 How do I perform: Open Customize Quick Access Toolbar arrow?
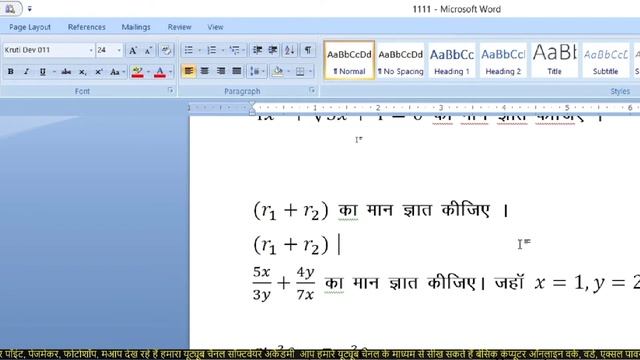point(29,9)
